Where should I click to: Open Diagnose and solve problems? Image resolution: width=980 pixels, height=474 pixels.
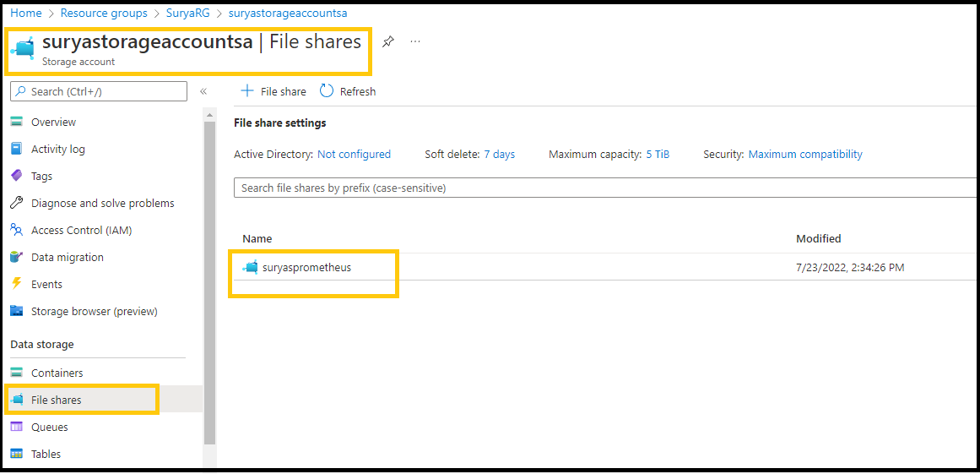pos(102,203)
